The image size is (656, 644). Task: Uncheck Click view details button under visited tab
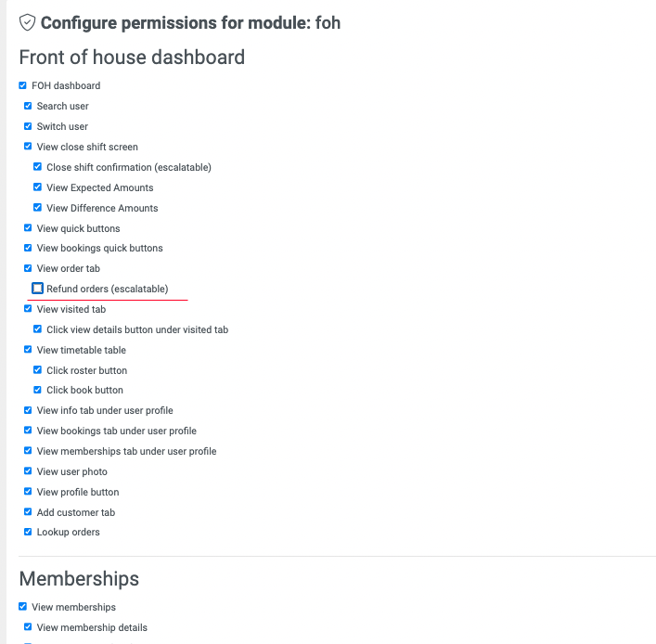(x=37, y=328)
